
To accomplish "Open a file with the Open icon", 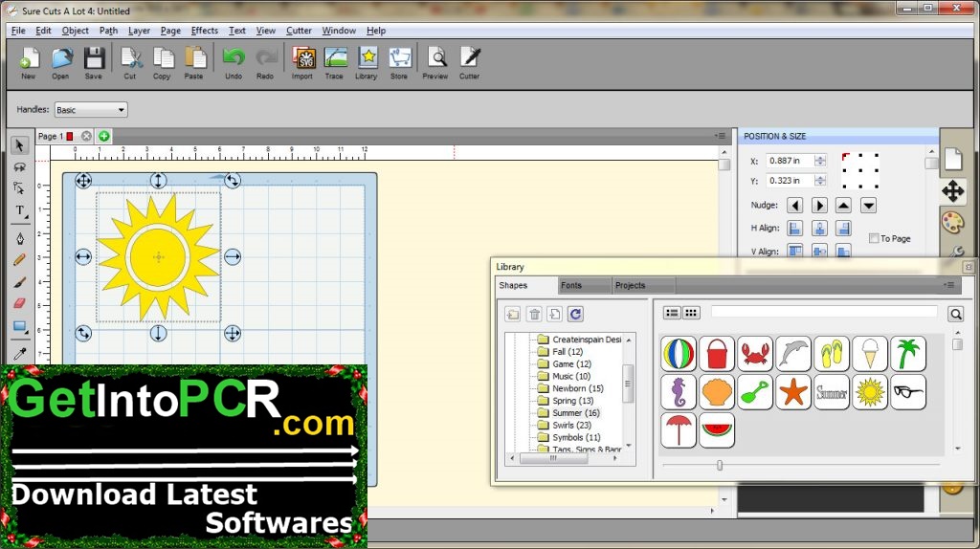I will (60, 62).
